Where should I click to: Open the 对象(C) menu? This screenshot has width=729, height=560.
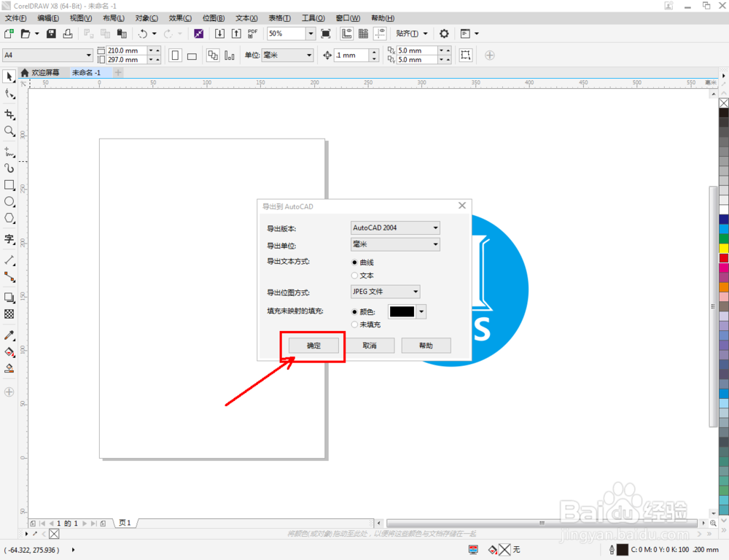(x=147, y=18)
